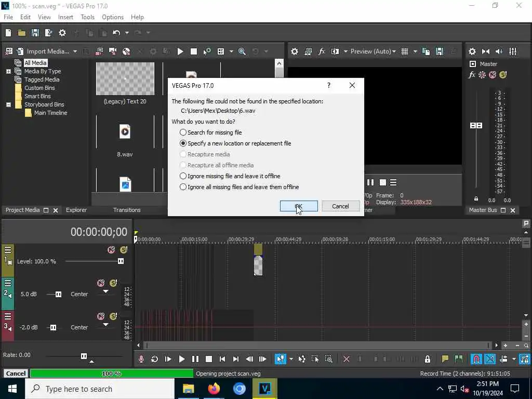Select Ignore missing file and leave it offline
532x399 pixels.
[x=230, y=176]
